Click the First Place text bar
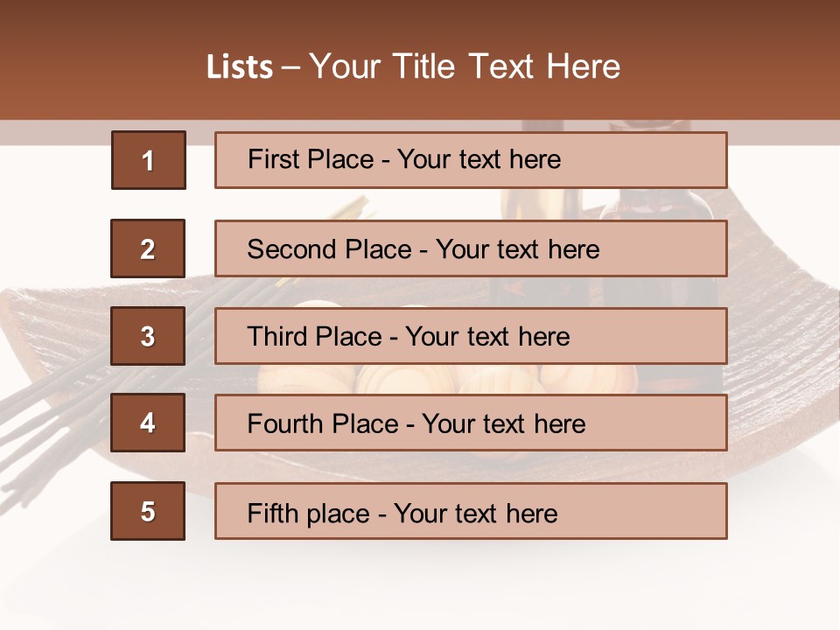This screenshot has height=630, width=840. point(471,160)
